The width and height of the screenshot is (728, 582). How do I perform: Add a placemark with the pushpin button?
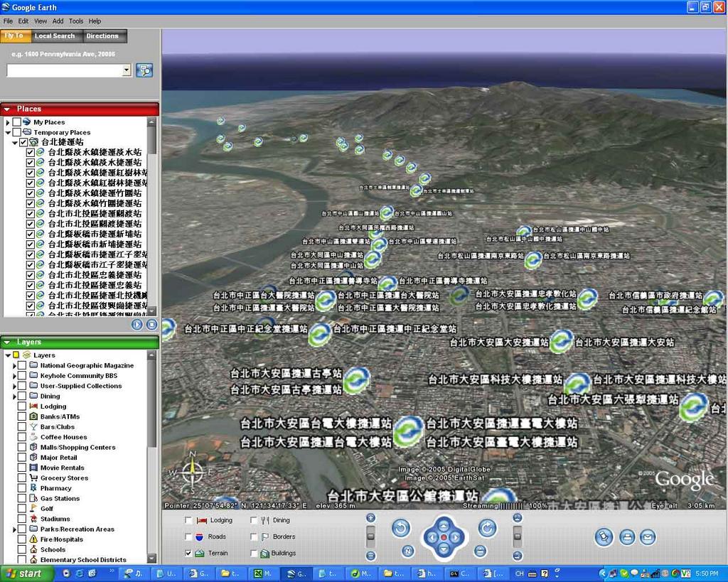(604, 537)
